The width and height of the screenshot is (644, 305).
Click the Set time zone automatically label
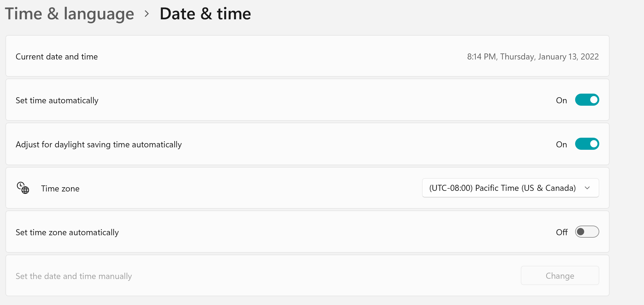click(x=67, y=232)
